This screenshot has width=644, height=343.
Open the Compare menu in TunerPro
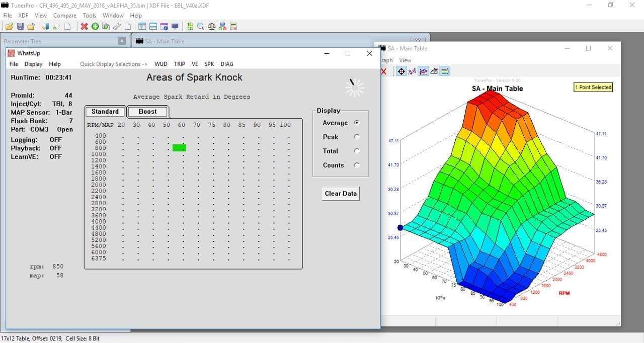tap(65, 16)
